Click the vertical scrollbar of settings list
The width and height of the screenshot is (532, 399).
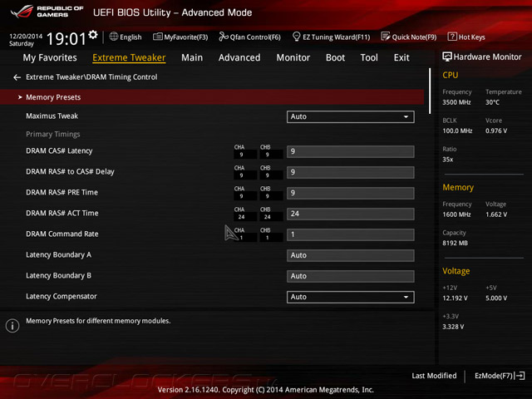[x=430, y=91]
